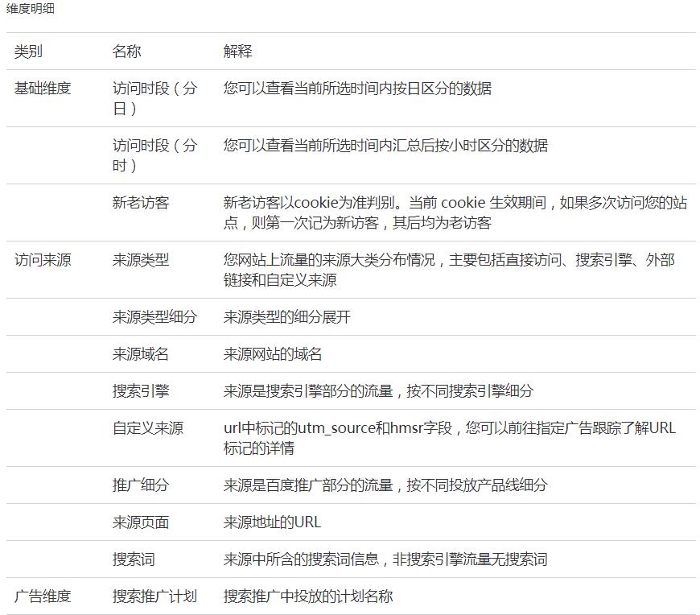Select the 搜索引擎 name cell
The height and width of the screenshot is (615, 700).
pos(141,391)
